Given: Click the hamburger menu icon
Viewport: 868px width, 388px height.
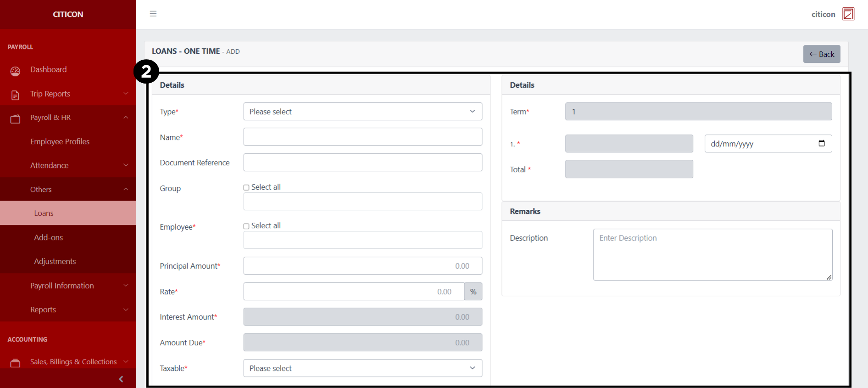Looking at the screenshot, I should pos(153,14).
